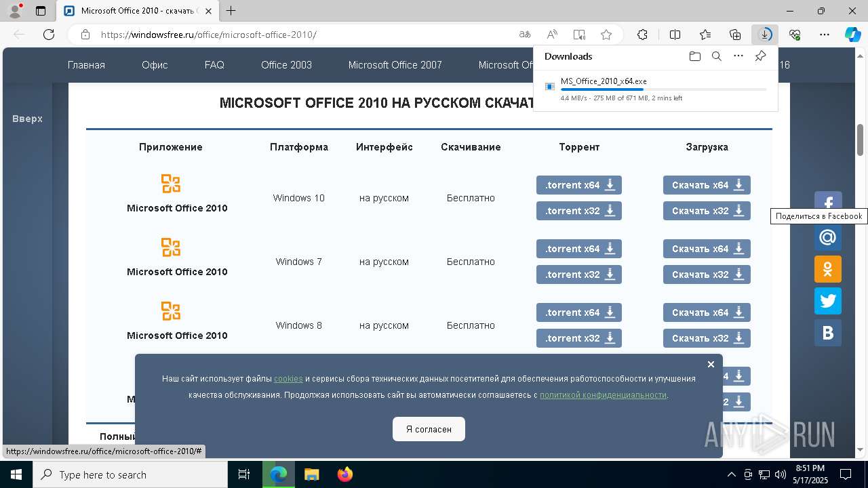Image resolution: width=868 pixels, height=488 pixels.
Task: Click the address bar URL field
Action: [x=305, y=35]
